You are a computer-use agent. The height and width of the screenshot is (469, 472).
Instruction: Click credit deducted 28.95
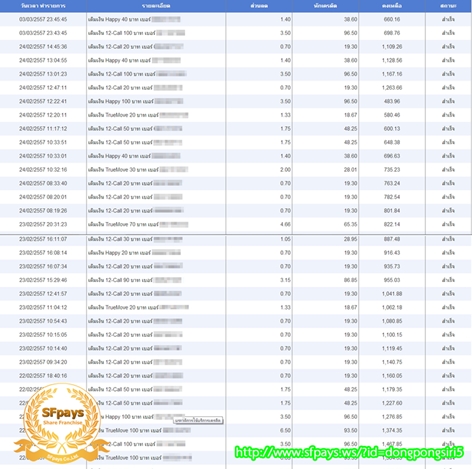[x=350, y=239]
